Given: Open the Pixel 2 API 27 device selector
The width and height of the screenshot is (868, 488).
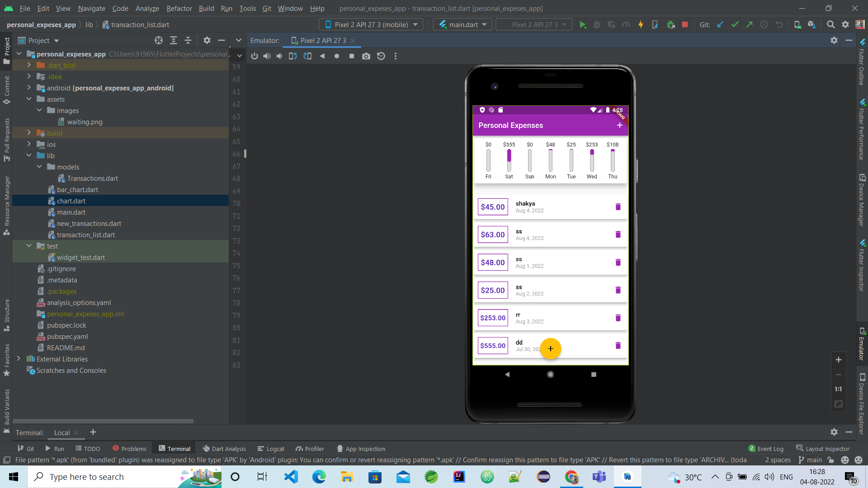Looking at the screenshot, I should click(371, 24).
